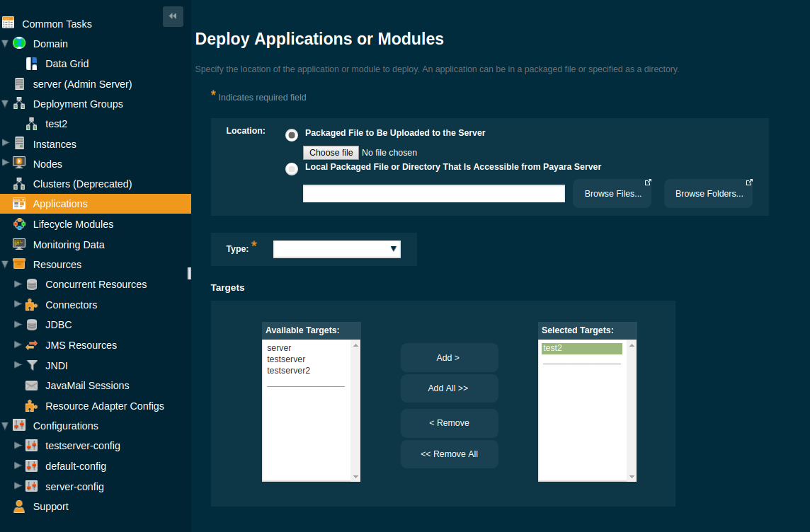Choose the Local Packaged File option
The height and width of the screenshot is (532, 810).
(x=291, y=169)
